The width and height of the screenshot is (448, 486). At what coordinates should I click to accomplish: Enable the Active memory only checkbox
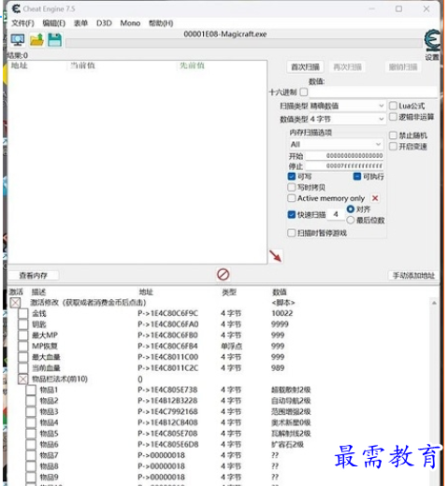click(292, 198)
